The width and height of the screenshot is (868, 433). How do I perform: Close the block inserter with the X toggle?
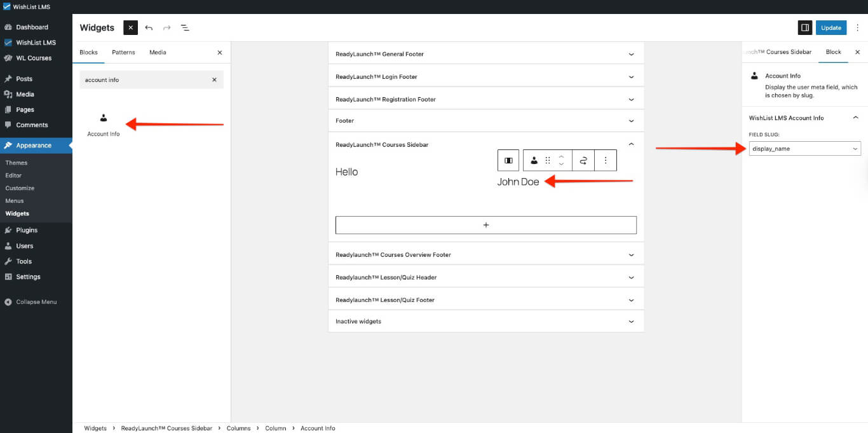click(130, 28)
